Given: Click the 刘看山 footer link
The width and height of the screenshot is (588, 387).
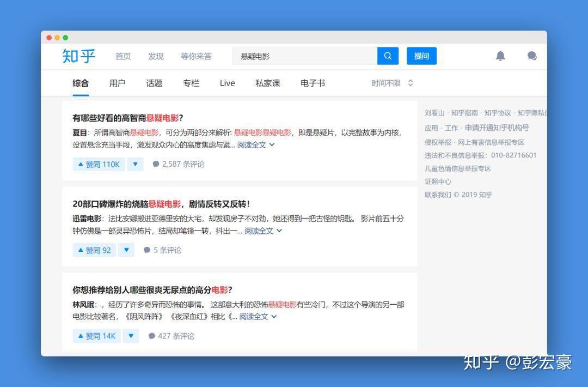Looking at the screenshot, I should (x=434, y=113).
